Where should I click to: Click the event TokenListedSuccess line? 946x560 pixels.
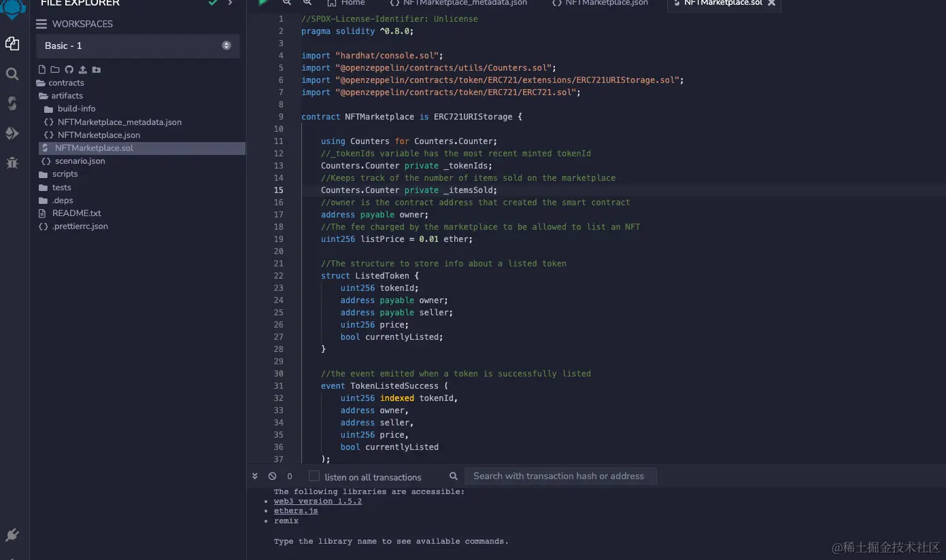[384, 386]
